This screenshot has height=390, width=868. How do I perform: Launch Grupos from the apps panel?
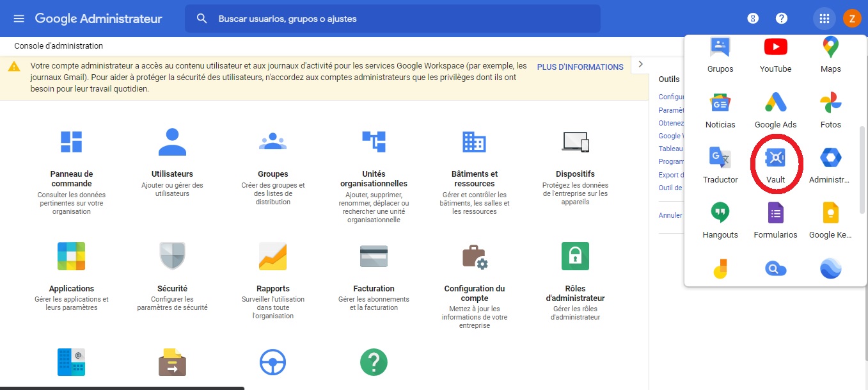click(720, 55)
